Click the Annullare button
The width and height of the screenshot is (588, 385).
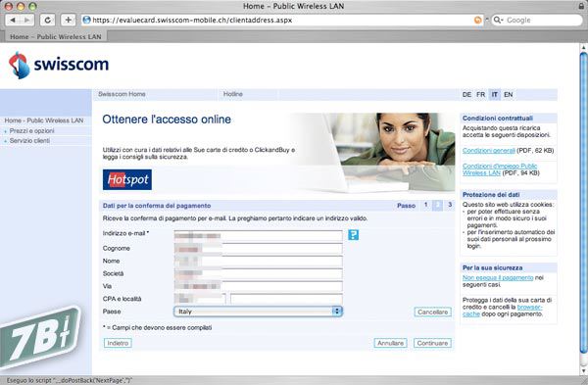[390, 343]
